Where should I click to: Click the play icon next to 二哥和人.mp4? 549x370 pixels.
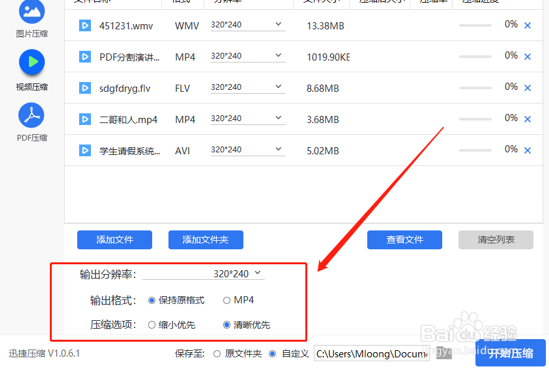(x=85, y=119)
